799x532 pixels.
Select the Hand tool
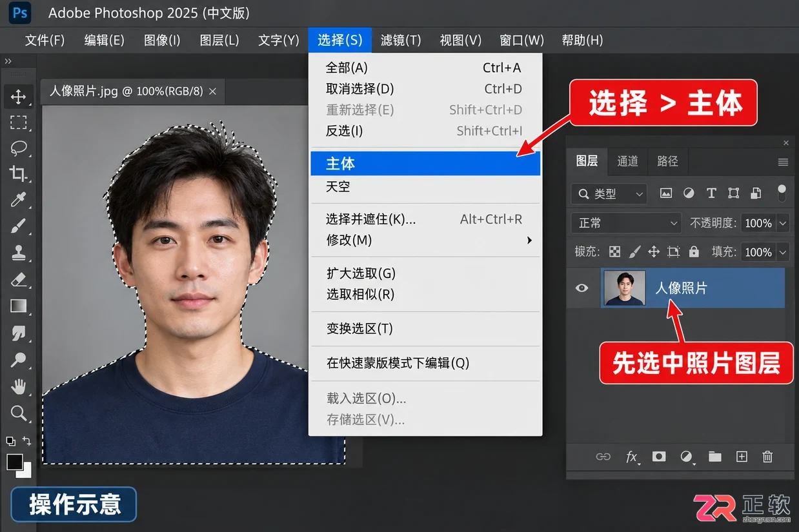[x=18, y=386]
